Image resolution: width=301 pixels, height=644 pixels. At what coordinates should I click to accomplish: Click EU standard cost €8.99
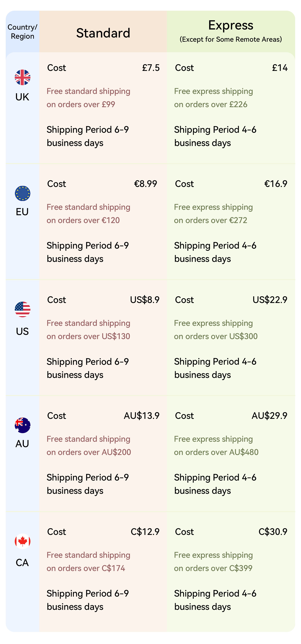145,184
